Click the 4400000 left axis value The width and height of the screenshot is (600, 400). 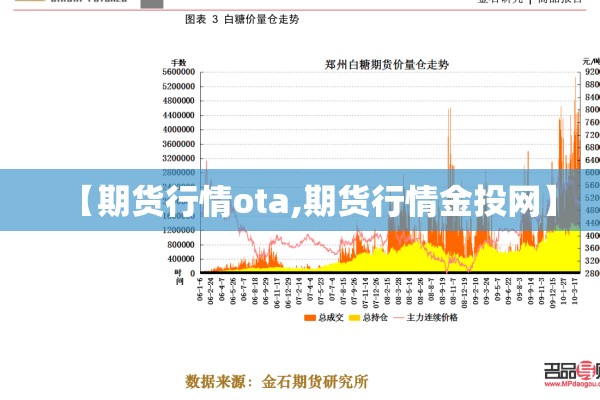178,115
